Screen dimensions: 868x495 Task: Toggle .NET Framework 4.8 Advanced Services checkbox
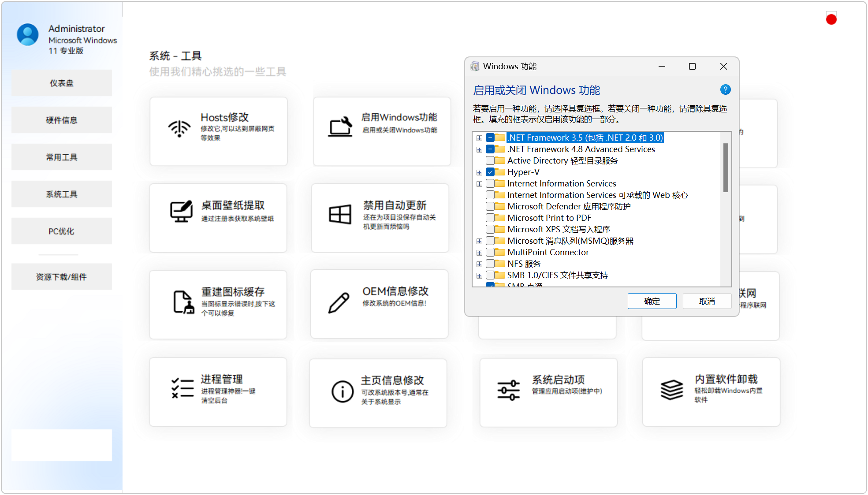pos(490,149)
